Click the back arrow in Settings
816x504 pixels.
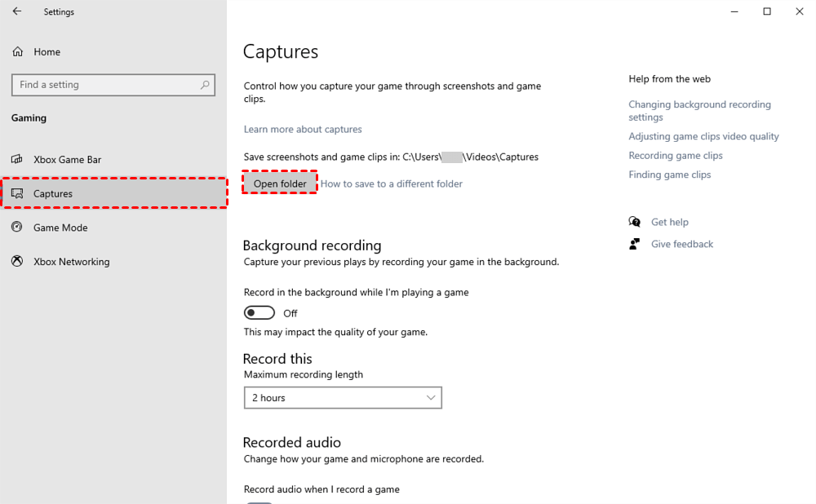[x=17, y=11]
